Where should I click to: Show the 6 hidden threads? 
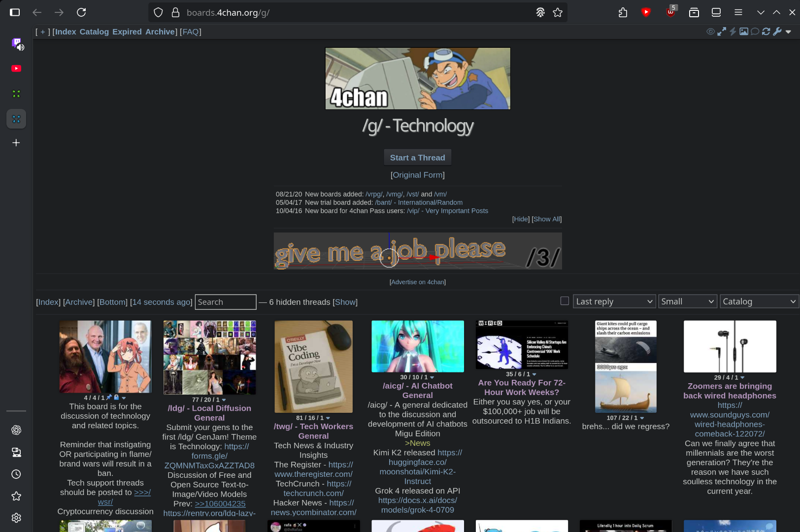pos(345,302)
